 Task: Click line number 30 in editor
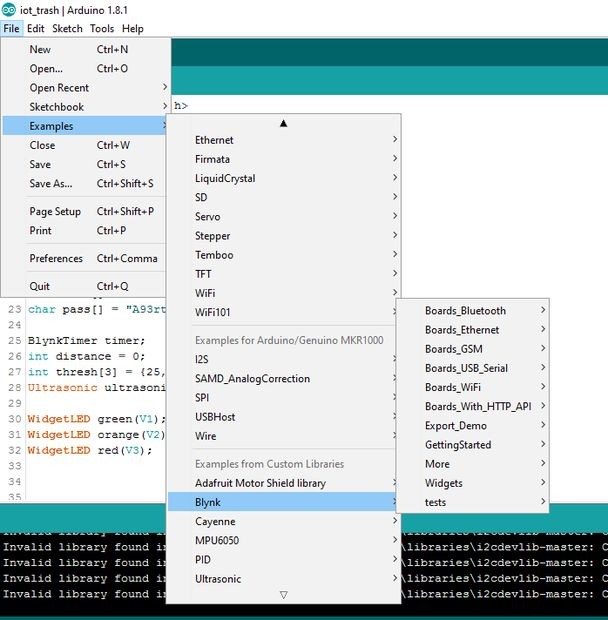[x=15, y=419]
